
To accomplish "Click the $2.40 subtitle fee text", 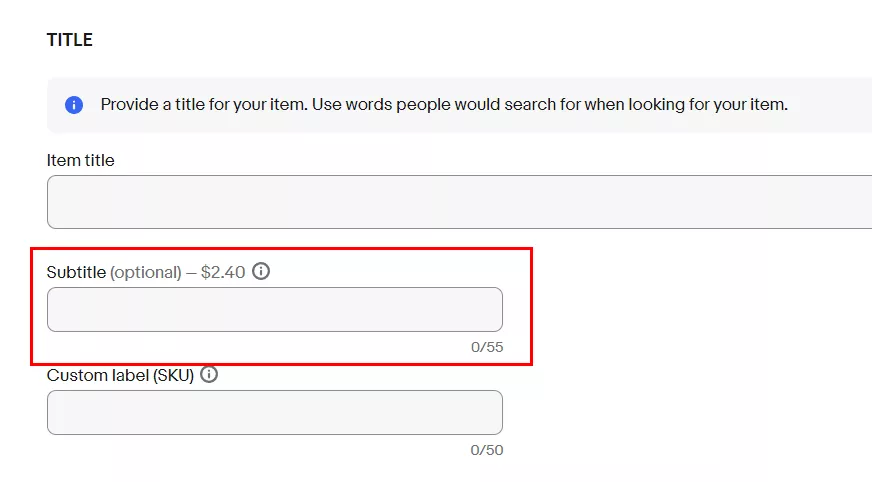I will [223, 272].
